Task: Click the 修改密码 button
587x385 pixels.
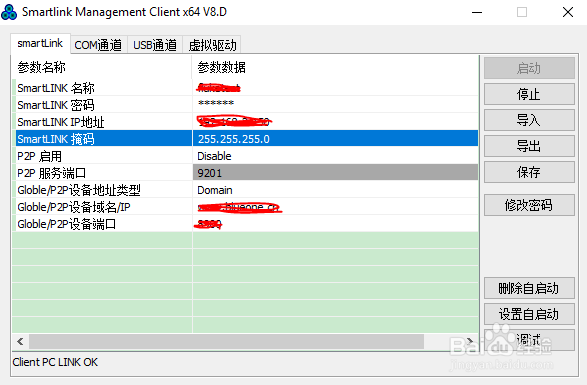Action: tap(529, 205)
